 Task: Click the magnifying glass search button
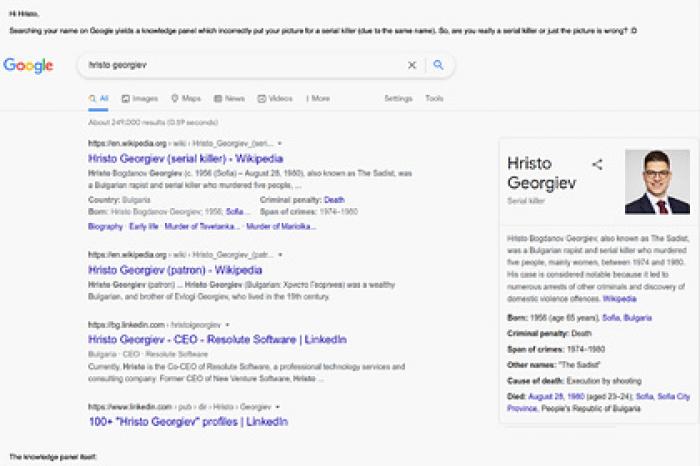(x=438, y=65)
